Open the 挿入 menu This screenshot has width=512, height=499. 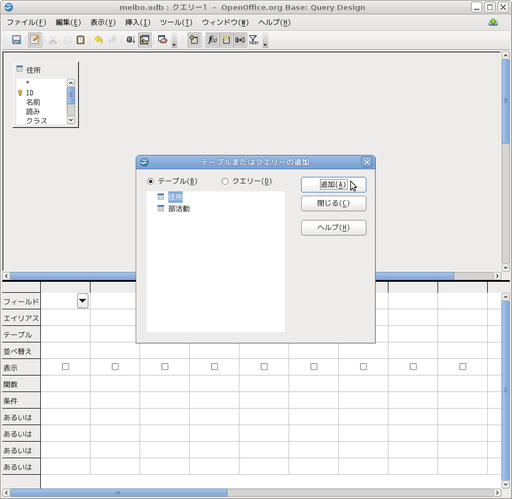click(138, 22)
